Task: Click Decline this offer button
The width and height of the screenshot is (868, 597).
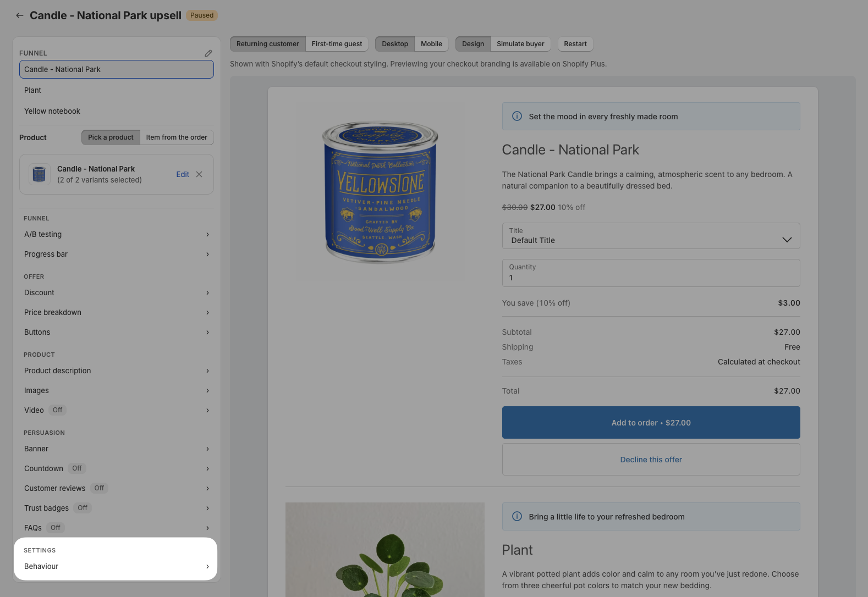Action: pyautogui.click(x=651, y=460)
